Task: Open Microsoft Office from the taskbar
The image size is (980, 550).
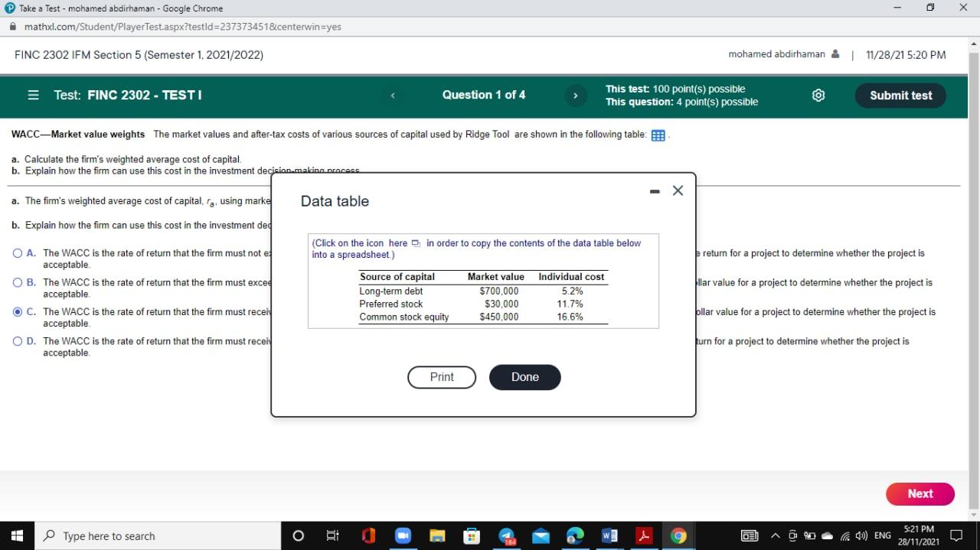Action: click(368, 536)
